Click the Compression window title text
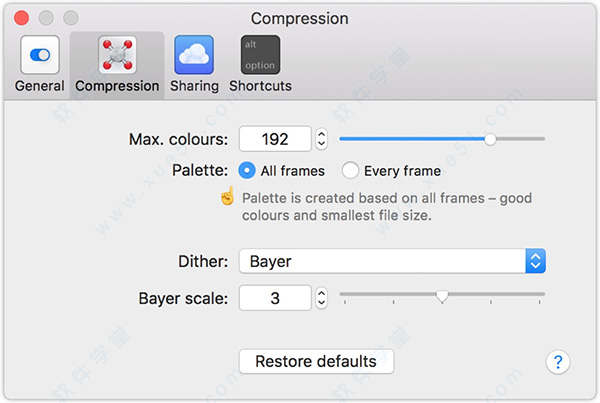Viewport: 600px width, 403px height. pyautogui.click(x=300, y=19)
